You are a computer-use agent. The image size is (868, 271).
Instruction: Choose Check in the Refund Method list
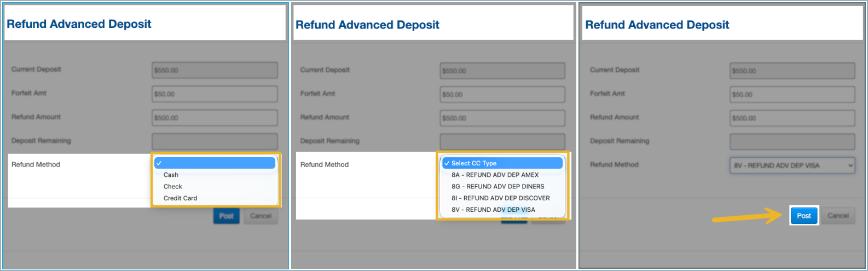[173, 187]
